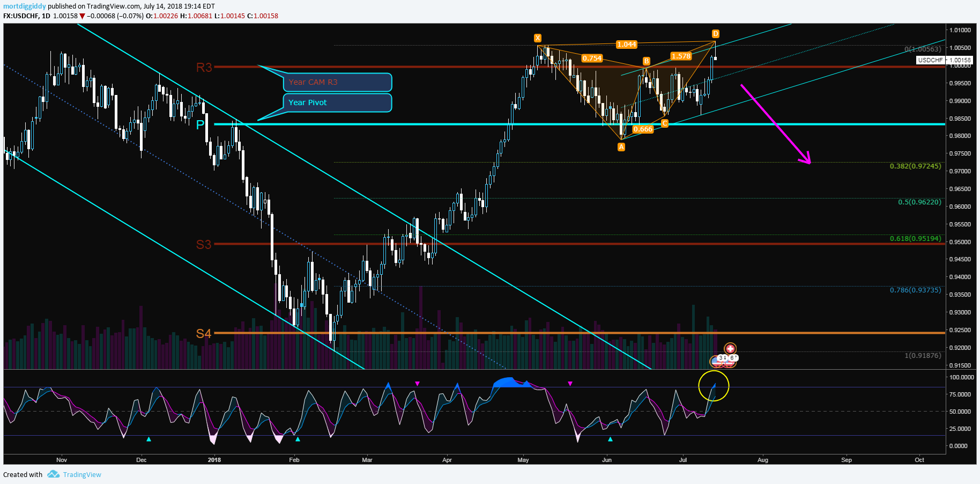Image resolution: width=980 pixels, height=484 pixels.
Task: Click the 0.382(0.97245) Fibonacci label
Action: [x=915, y=166]
